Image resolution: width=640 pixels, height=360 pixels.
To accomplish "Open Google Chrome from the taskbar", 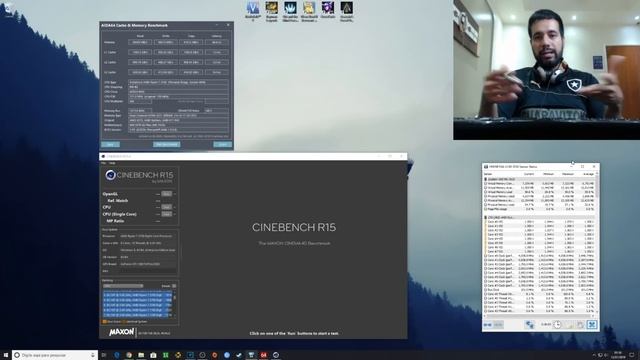I will (129, 355).
